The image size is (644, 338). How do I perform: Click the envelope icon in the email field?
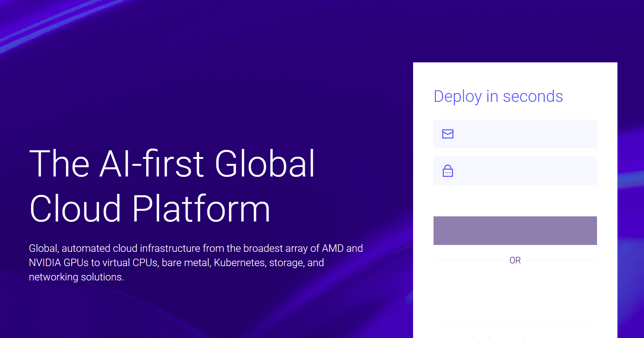(447, 134)
